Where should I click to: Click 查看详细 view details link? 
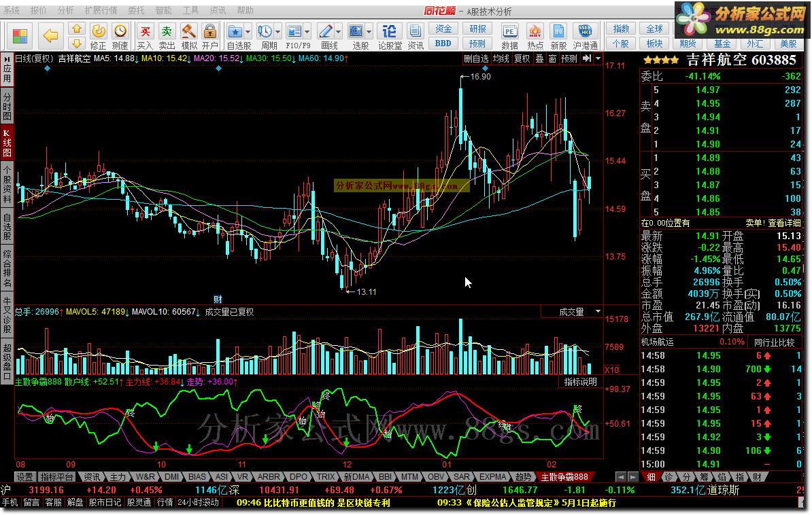click(785, 223)
